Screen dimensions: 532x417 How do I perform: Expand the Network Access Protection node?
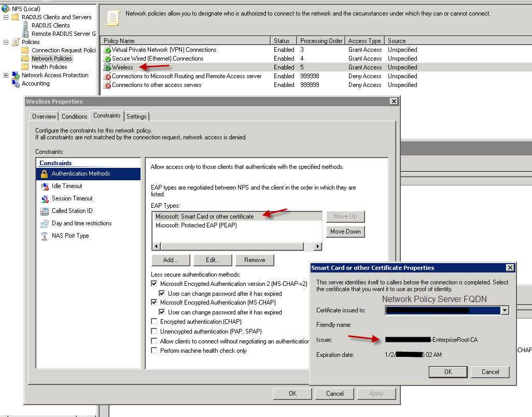pos(6,75)
